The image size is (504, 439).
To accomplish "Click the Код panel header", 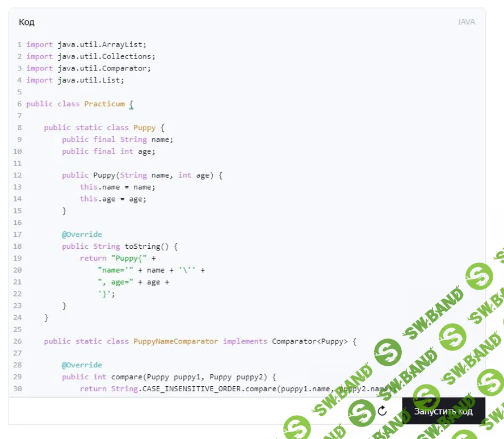I will (x=27, y=22).
